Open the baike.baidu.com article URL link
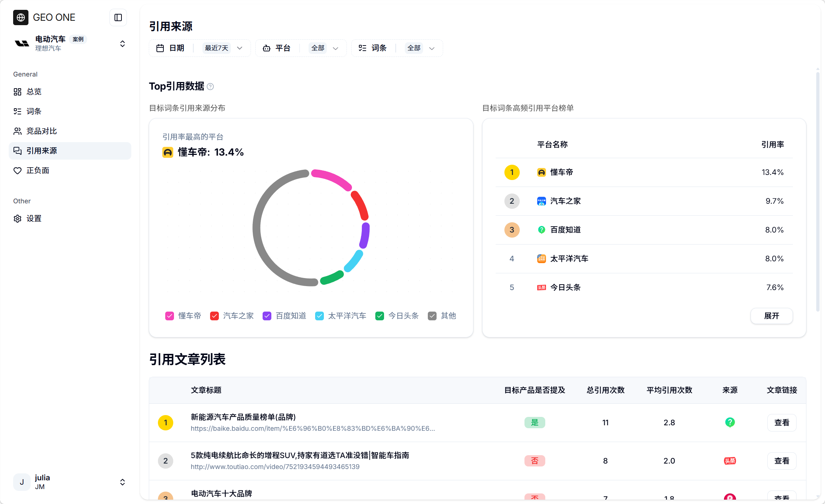The height and width of the screenshot is (504, 825). click(313, 429)
